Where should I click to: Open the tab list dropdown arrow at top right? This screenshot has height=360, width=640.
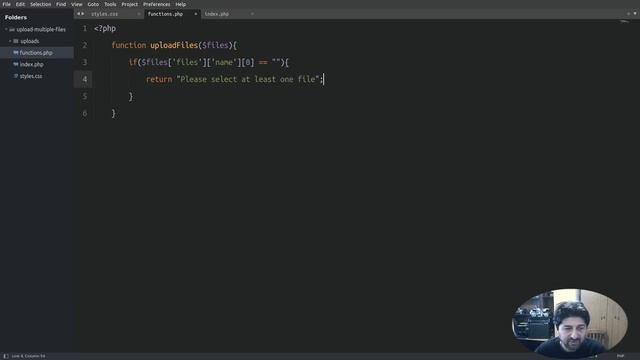(x=635, y=13)
